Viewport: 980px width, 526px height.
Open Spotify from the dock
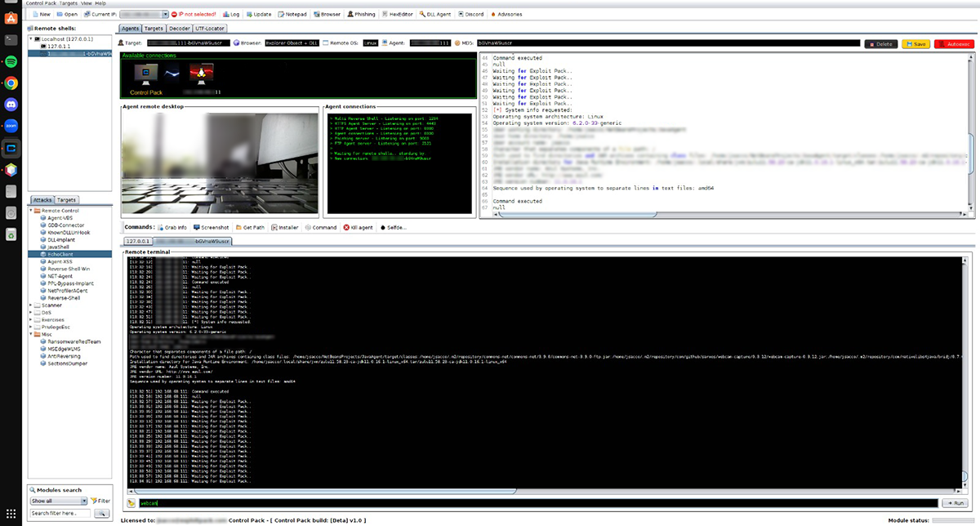pos(11,61)
